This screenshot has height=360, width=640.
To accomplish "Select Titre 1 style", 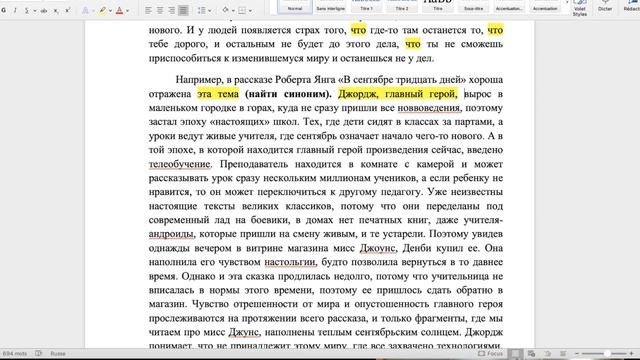I will pos(366,7).
